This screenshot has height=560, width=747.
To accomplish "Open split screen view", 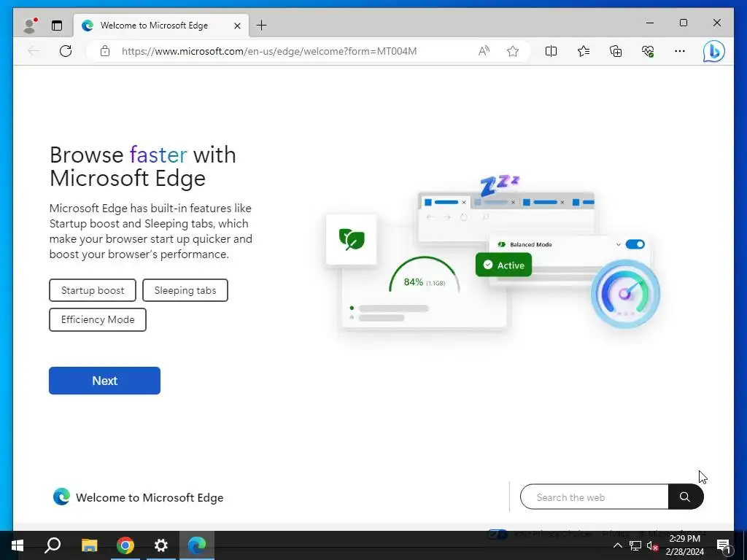I will click(x=551, y=51).
